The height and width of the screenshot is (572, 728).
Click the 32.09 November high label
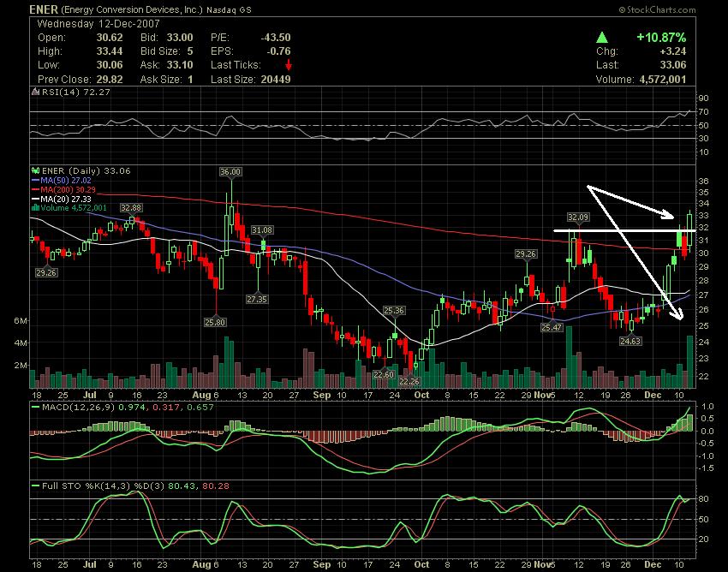coord(578,217)
